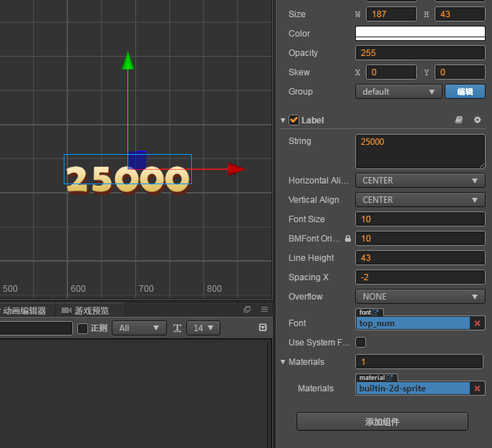The width and height of the screenshot is (492, 448).
Task: Click the console font size text icon
Action: point(178,328)
